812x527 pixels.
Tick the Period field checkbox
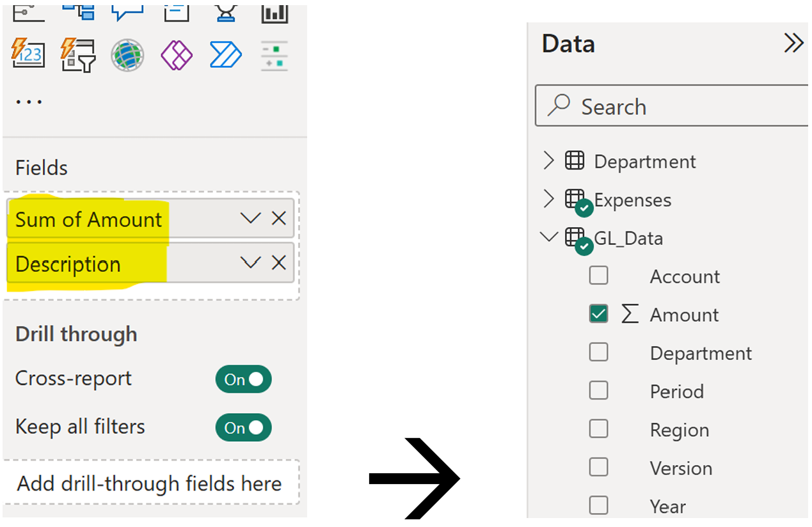599,391
